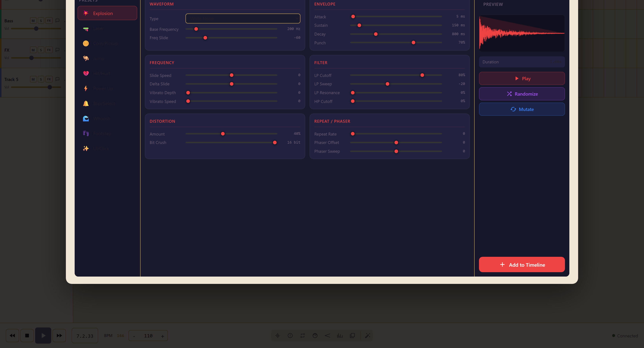Screen dimensions: 644x348
Task: Click the circled exclamation icon in toolbar
Action: [290, 336]
